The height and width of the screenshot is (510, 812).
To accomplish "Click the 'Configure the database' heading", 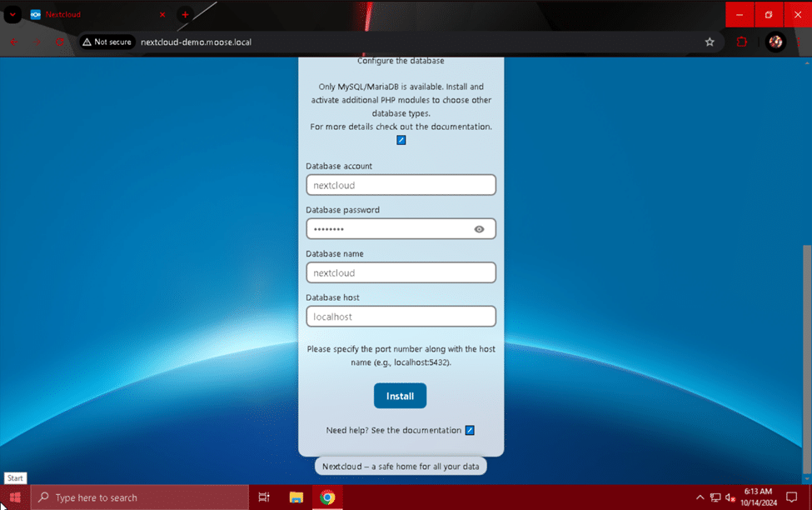I will pyautogui.click(x=401, y=61).
